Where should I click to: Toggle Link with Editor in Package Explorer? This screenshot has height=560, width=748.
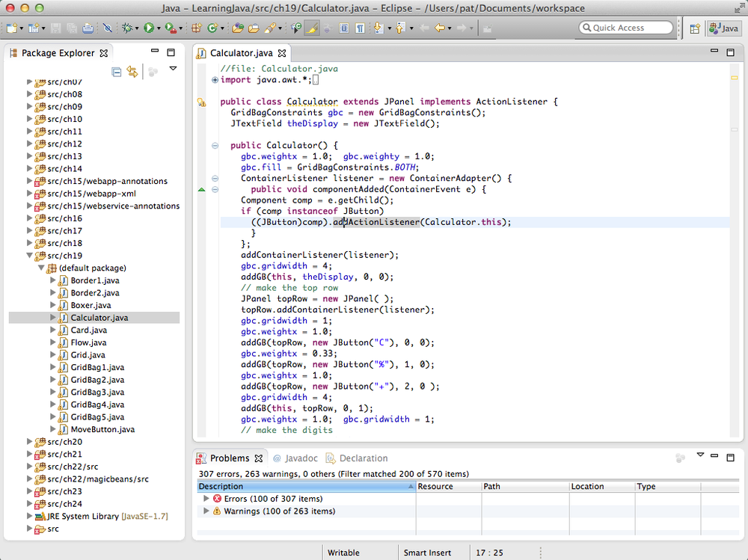tap(132, 72)
